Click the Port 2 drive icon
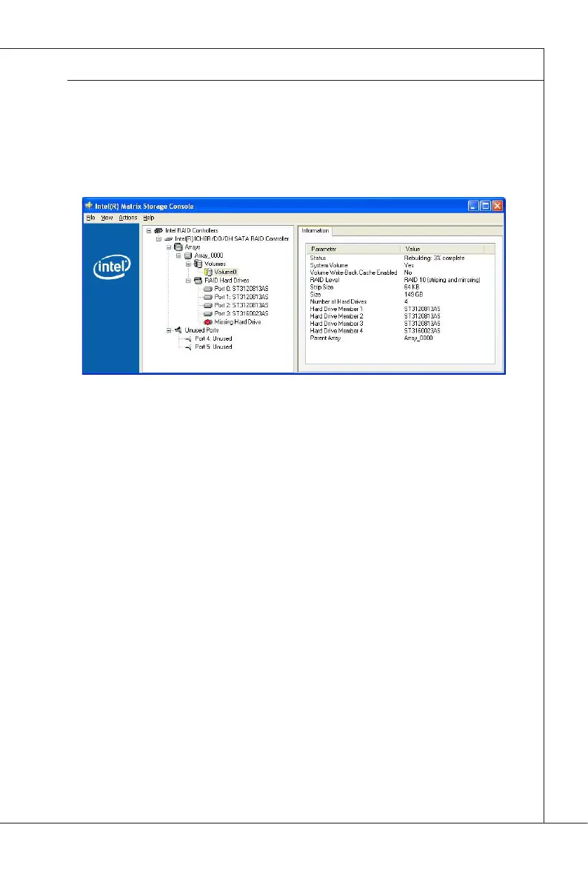Image resolution: width=588 pixels, height=882 pixels. [207, 305]
